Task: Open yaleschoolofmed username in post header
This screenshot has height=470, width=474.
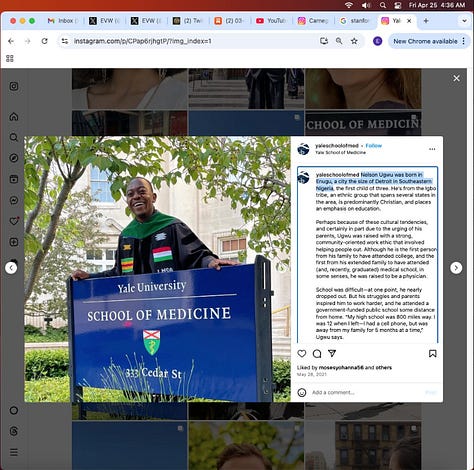Action: (337, 146)
